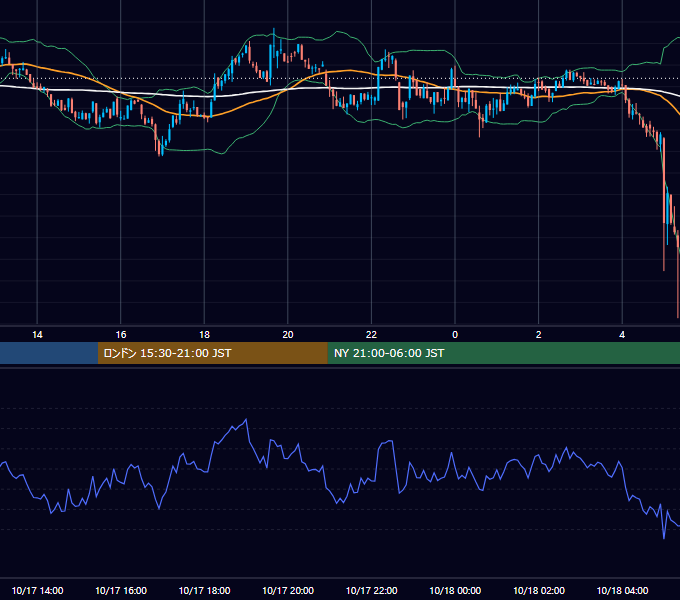Click the 20 hour label on the price chart axis
680x600 pixels.
coord(288,335)
